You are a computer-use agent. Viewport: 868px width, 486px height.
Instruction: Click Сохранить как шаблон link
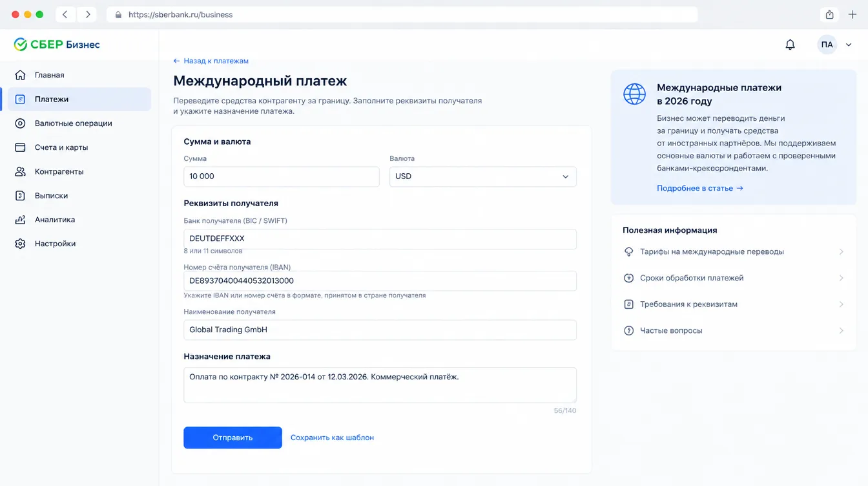332,438
